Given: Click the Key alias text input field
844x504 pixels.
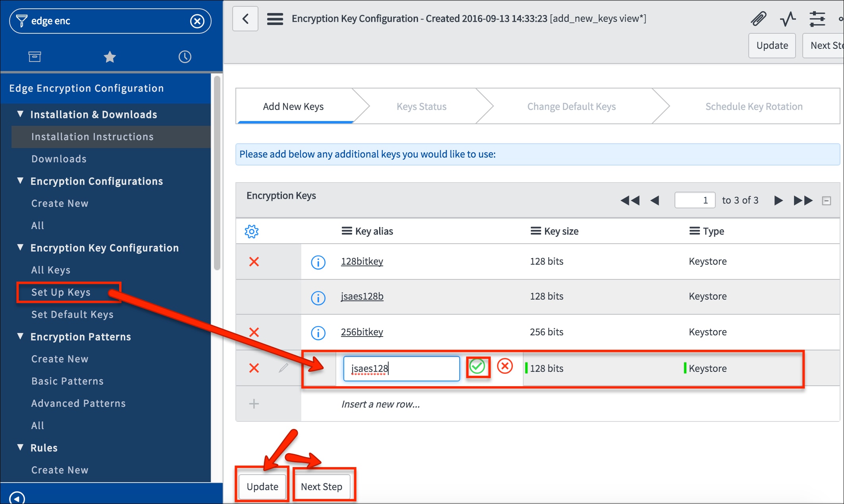Looking at the screenshot, I should point(401,368).
